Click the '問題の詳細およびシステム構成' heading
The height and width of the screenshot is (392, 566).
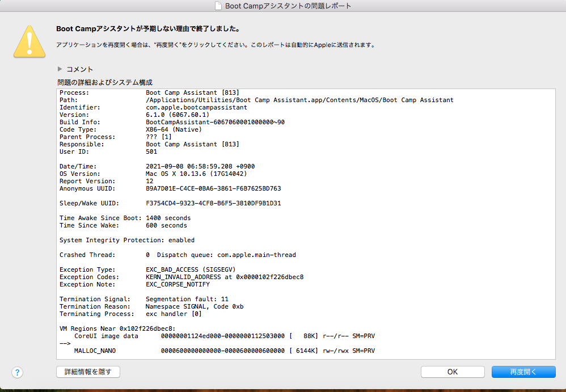tap(105, 82)
